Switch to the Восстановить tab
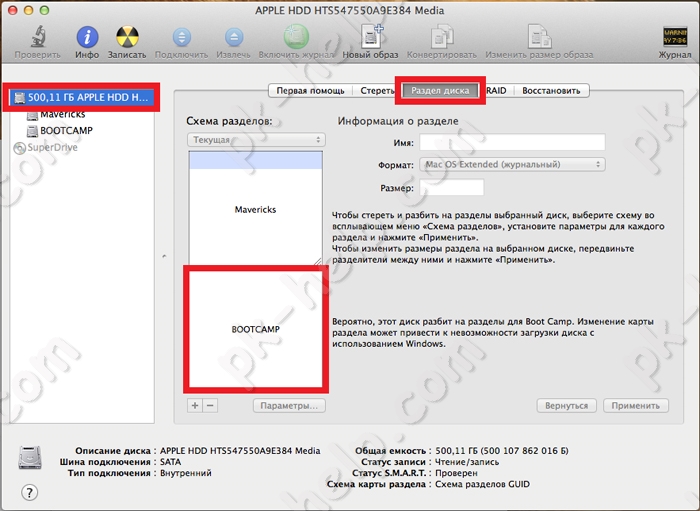Image resolution: width=700 pixels, height=511 pixels. (551, 91)
